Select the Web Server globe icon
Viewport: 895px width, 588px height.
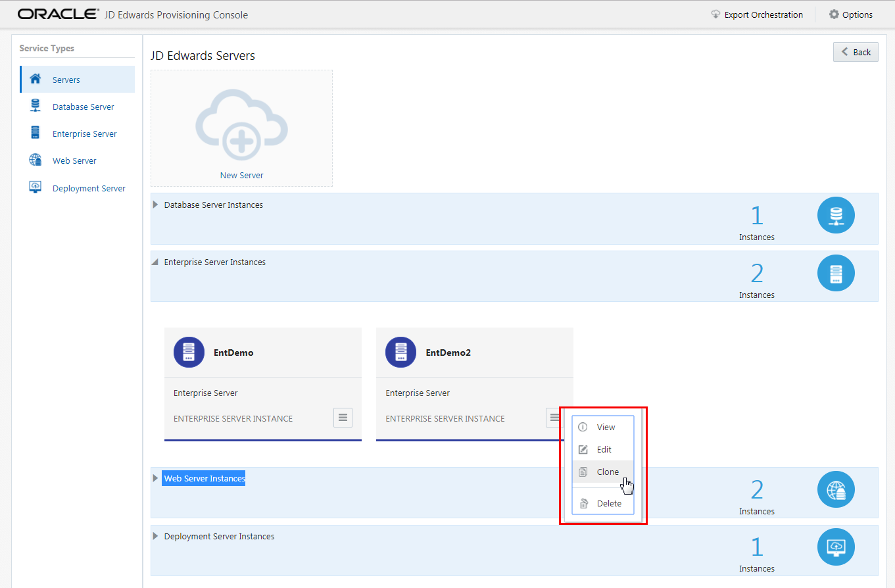pos(36,160)
